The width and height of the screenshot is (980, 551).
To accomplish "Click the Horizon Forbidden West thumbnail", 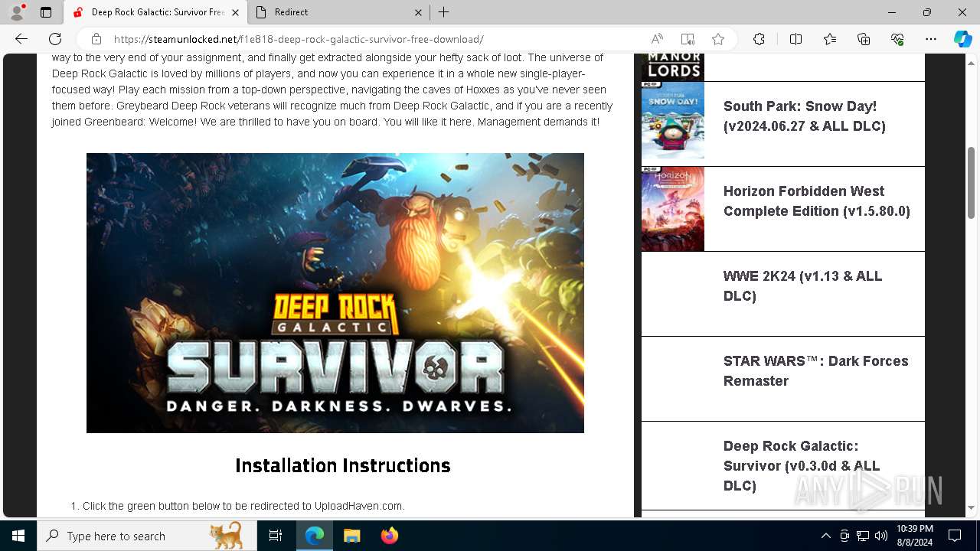I will (x=672, y=209).
